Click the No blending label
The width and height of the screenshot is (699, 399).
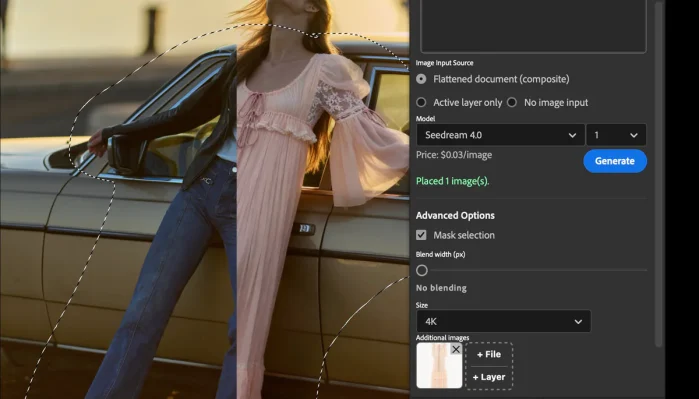[441, 288]
